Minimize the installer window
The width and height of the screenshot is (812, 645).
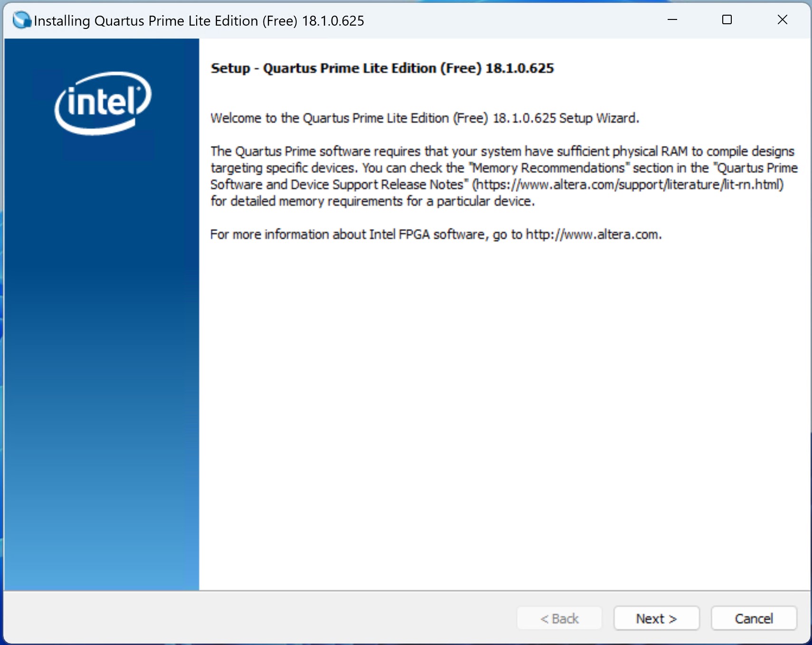coord(672,20)
